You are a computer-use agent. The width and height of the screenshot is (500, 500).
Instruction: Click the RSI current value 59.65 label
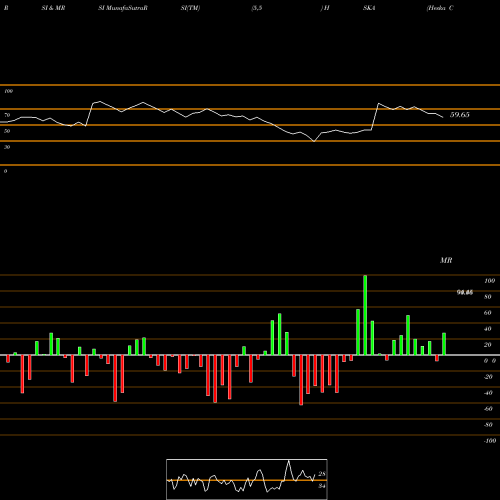click(460, 115)
